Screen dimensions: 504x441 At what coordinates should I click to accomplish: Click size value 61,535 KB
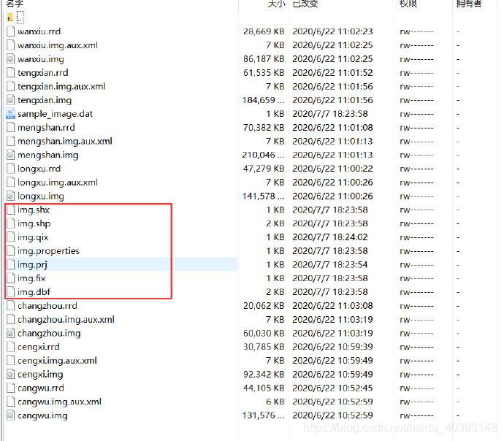tap(264, 73)
